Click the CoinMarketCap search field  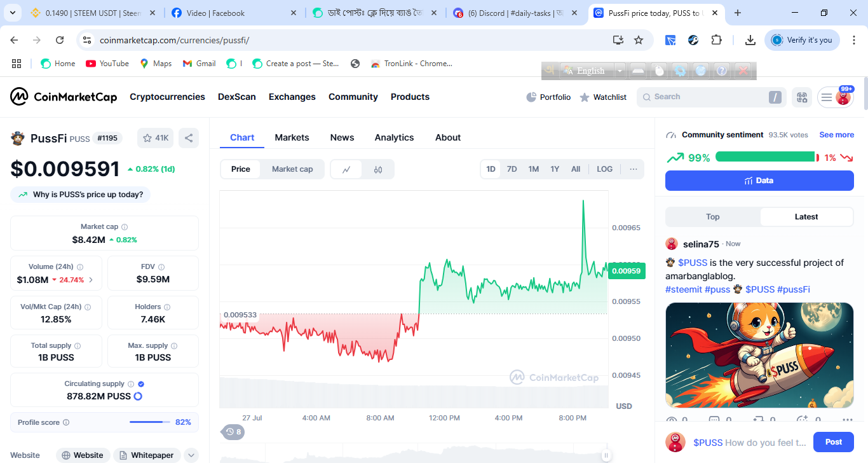click(x=712, y=97)
